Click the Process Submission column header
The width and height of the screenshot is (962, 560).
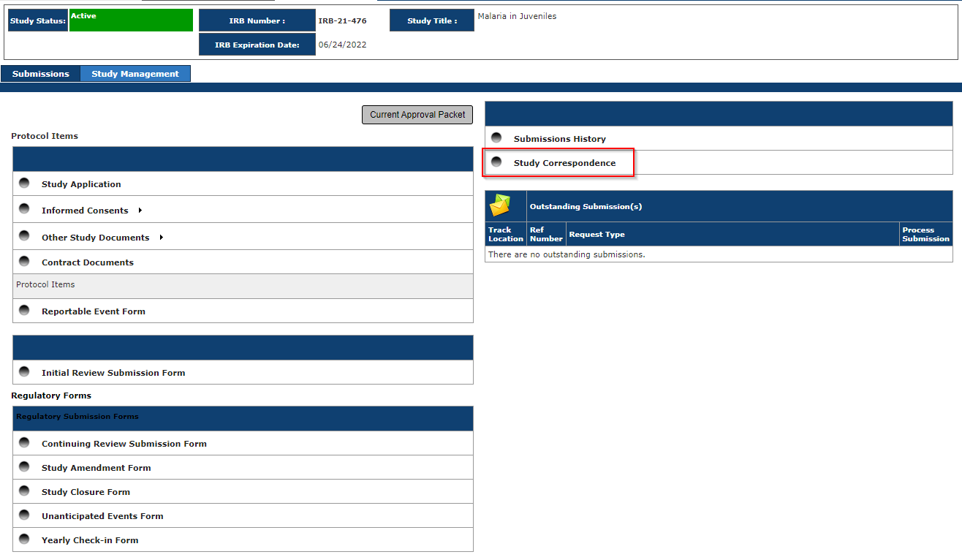[x=926, y=234]
